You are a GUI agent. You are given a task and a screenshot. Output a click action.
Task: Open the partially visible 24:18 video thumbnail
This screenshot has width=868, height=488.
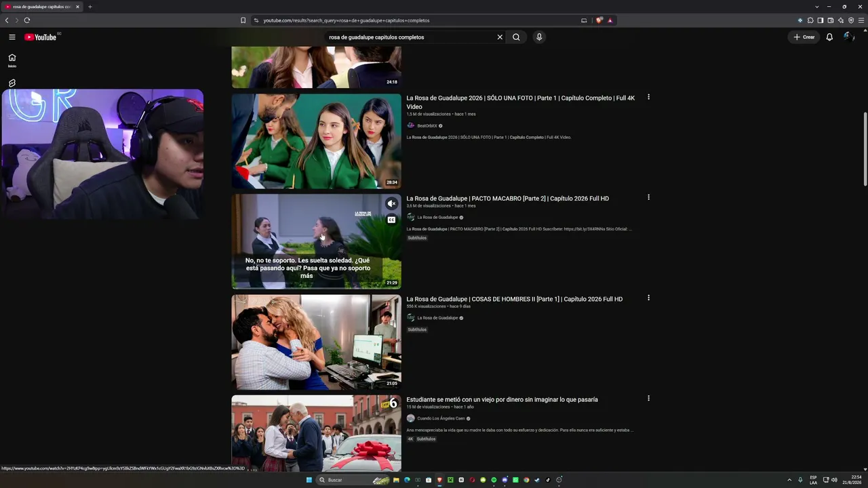click(317, 67)
